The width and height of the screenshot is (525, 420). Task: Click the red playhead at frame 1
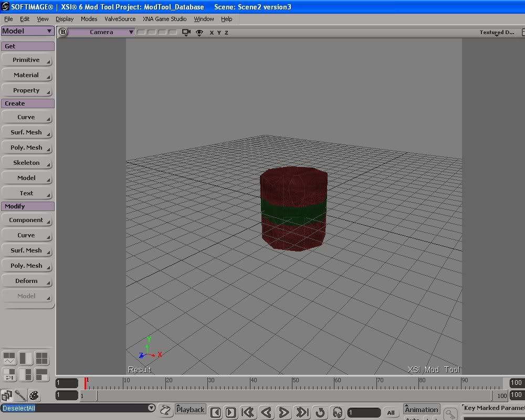pos(86,383)
